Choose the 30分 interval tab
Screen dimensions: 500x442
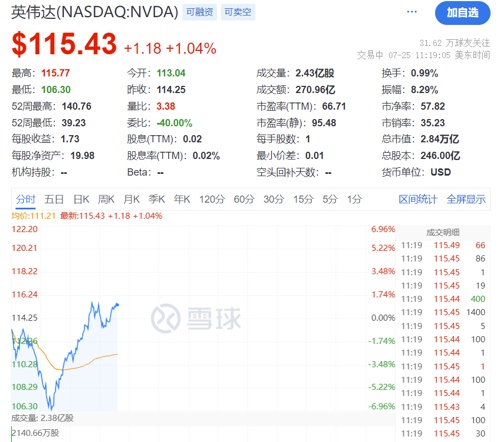tap(274, 199)
